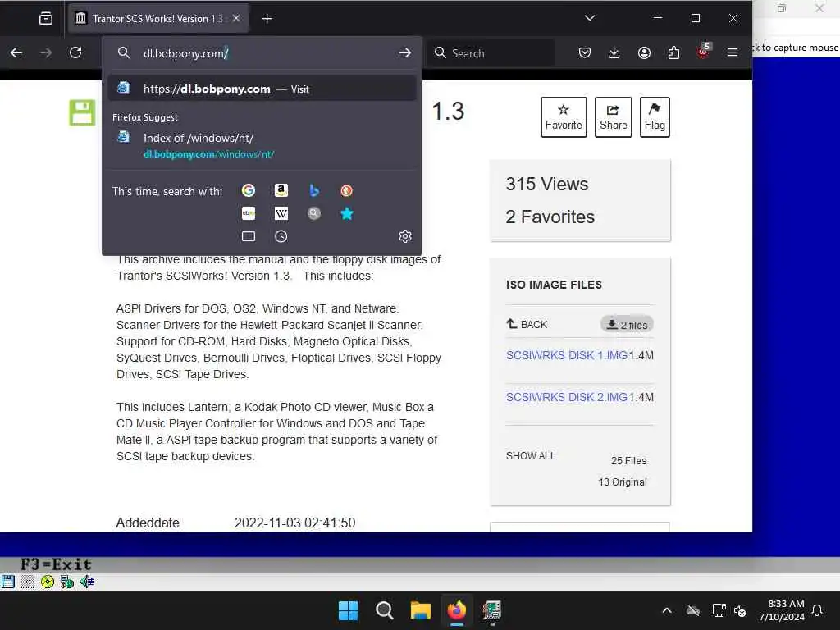Screen dimensions: 840x630
Task: Download SCSIWRKS DISK 1.IMG
Action: coord(567,355)
